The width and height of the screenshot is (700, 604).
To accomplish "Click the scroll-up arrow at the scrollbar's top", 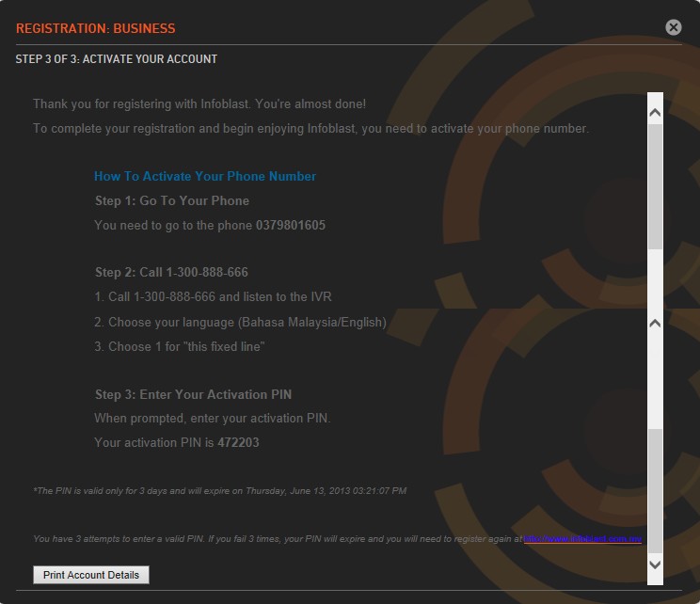I will point(655,113).
